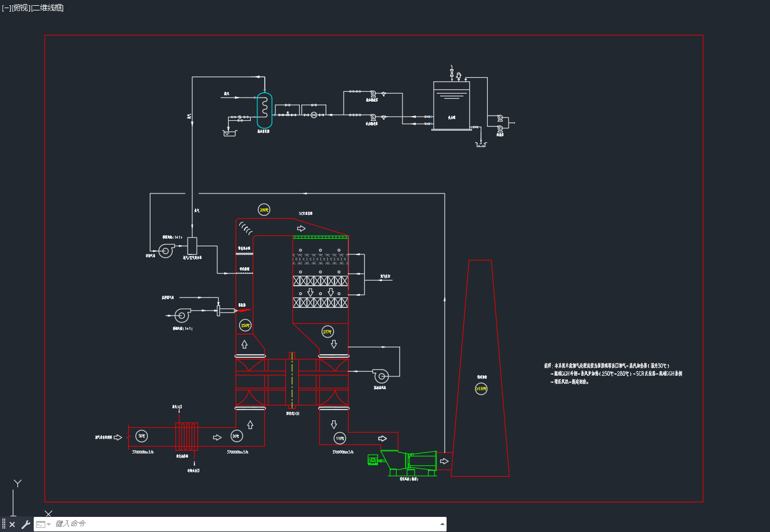
Task: Select the yellow dashed GGH centerline
Action: 292,381
